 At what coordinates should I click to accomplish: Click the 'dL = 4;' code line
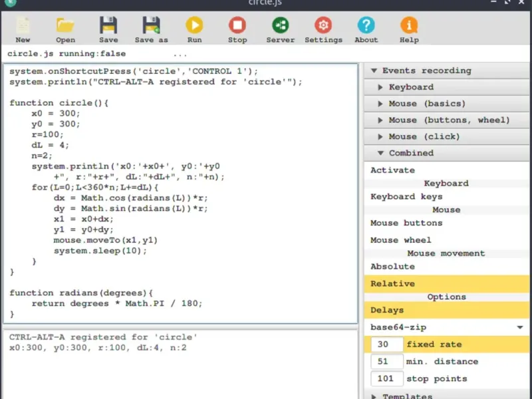51,145
